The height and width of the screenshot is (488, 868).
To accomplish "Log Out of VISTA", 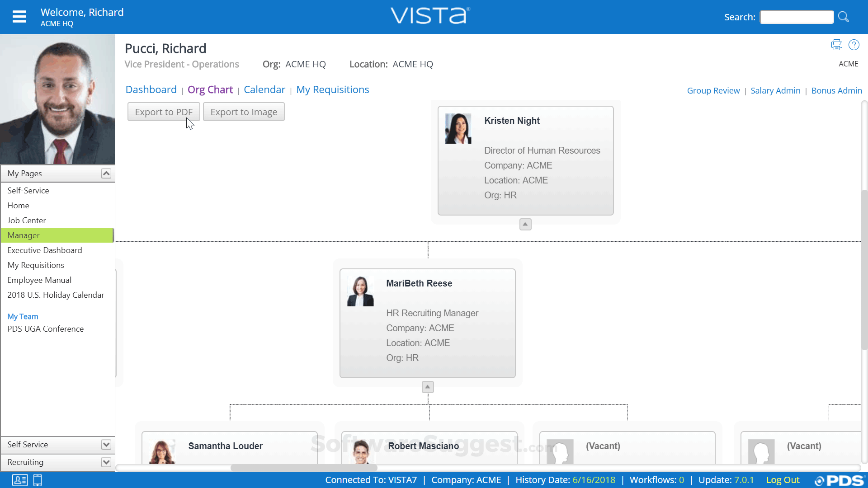I will tap(783, 480).
